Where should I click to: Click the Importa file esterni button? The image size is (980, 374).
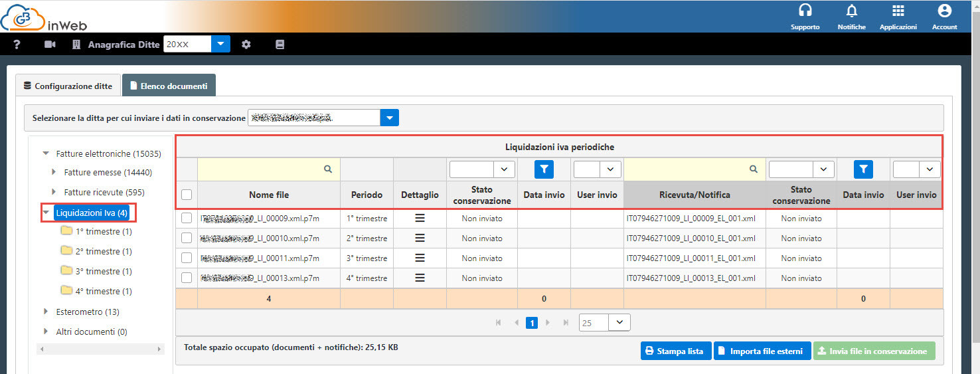pos(762,351)
